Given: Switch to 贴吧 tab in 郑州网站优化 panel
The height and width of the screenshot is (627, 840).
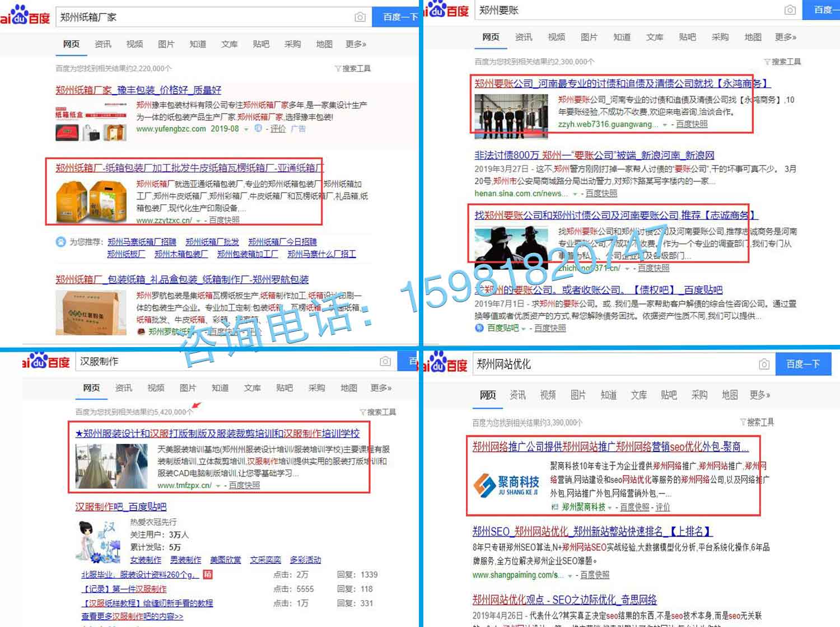Looking at the screenshot, I should (669, 395).
